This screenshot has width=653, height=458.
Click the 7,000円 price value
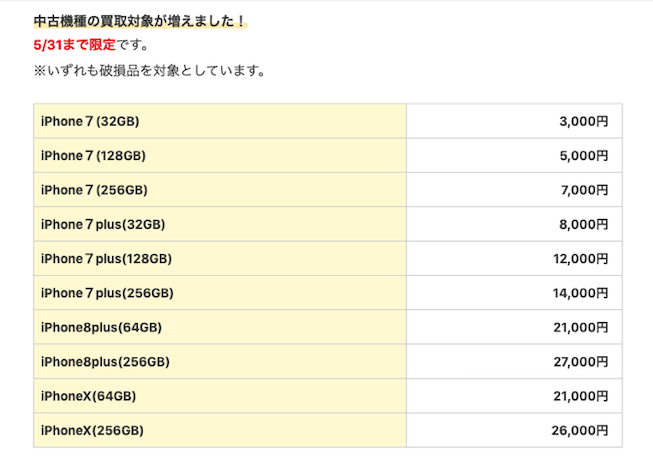coord(583,190)
